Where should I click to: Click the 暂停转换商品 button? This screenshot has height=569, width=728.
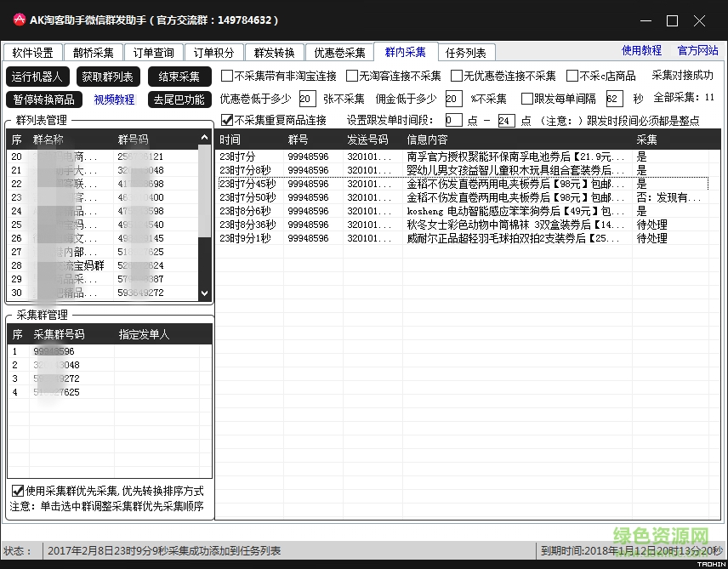click(43, 100)
